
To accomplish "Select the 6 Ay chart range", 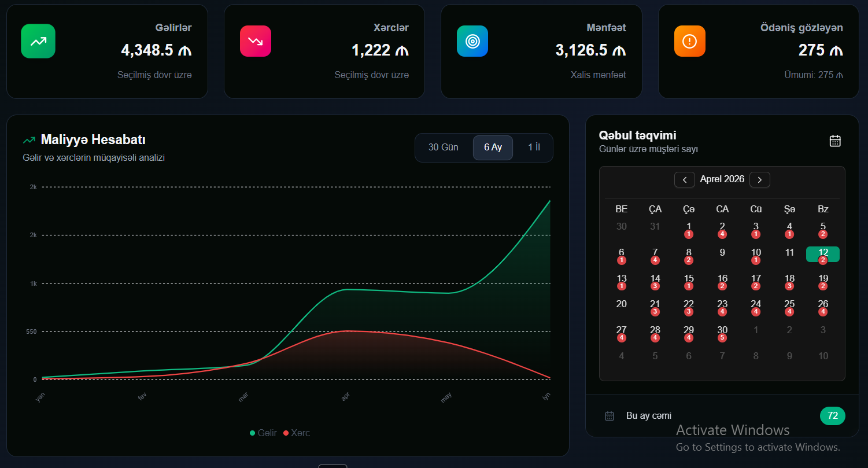I will coord(493,148).
